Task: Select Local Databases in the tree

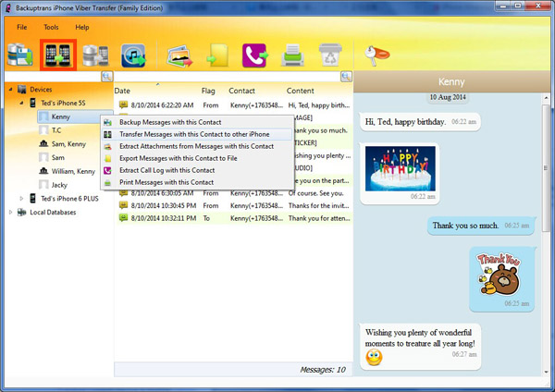Action: [53, 213]
